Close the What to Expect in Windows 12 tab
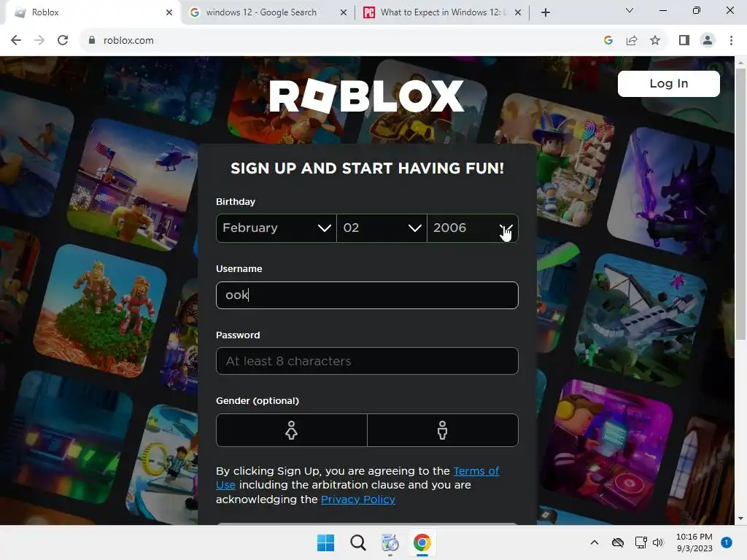This screenshot has width=747, height=560. pos(518,12)
